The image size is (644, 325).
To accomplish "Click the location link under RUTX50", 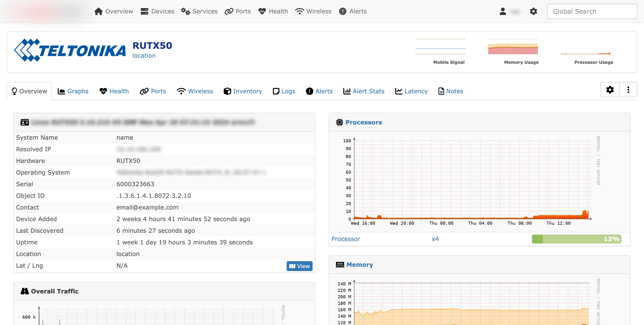I will pyautogui.click(x=144, y=56).
